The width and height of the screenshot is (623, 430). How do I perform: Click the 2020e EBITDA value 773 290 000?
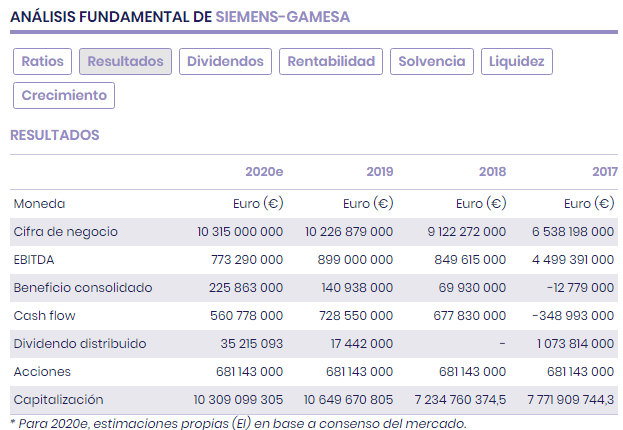pos(240,260)
